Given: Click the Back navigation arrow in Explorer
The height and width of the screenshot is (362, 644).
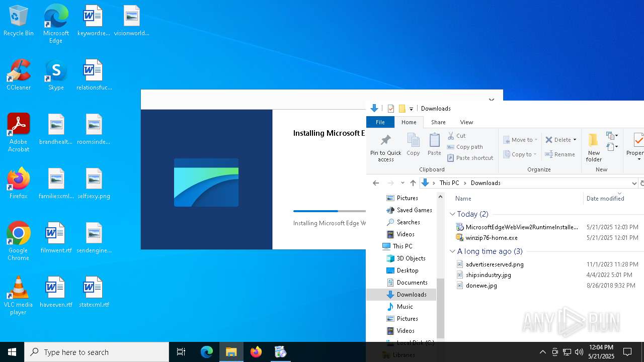Looking at the screenshot, I should [x=376, y=183].
